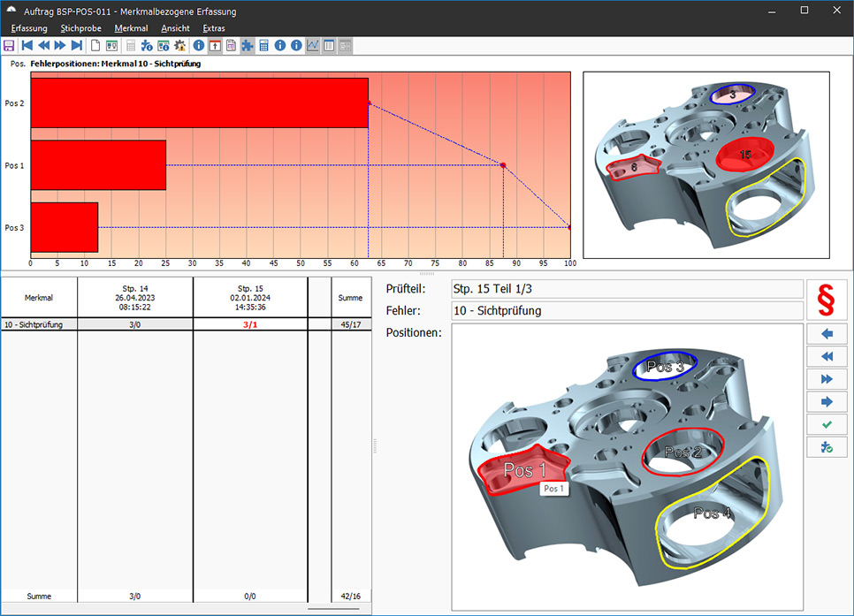Image resolution: width=854 pixels, height=616 pixels.
Task: Open the Stichprobe menu
Action: pyautogui.click(x=80, y=28)
